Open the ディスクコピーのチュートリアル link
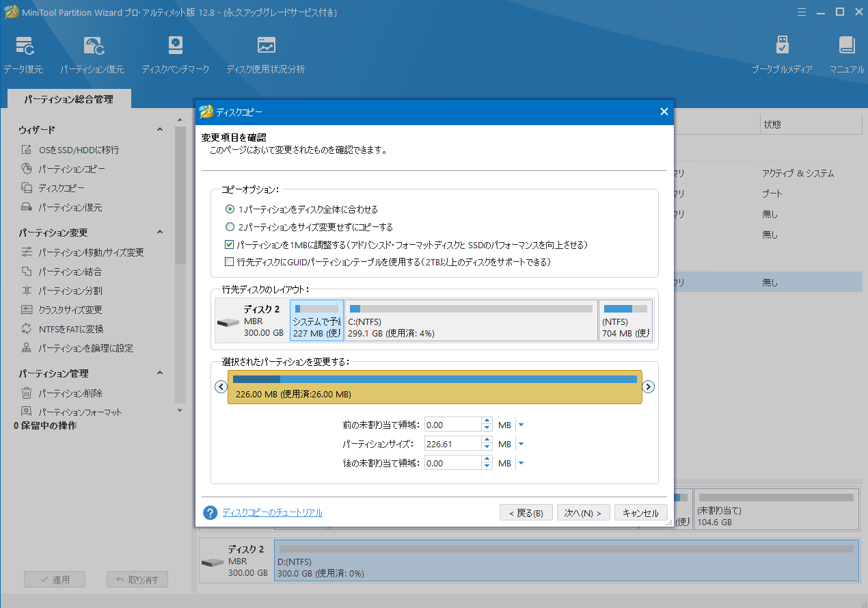This screenshot has height=608, width=868. point(272,513)
